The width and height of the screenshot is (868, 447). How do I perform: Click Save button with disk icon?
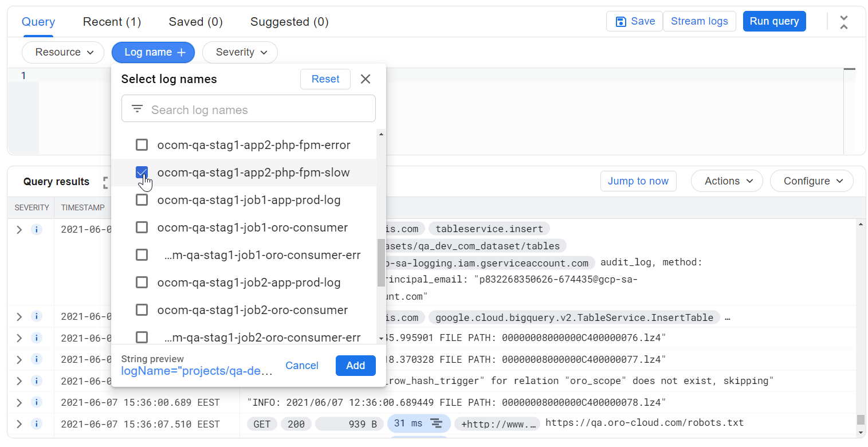(x=634, y=21)
